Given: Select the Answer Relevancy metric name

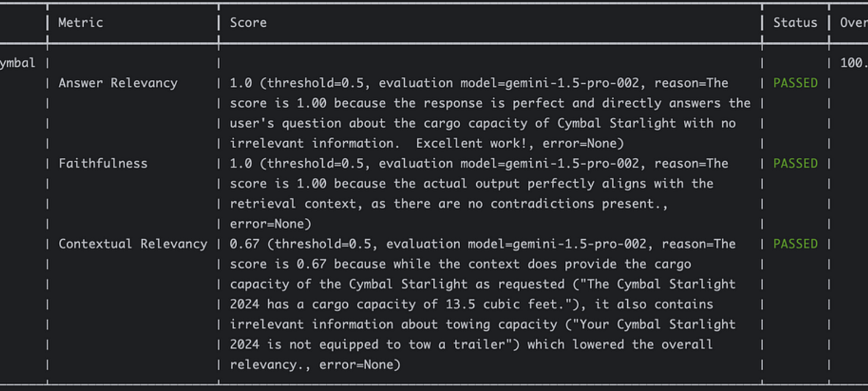Looking at the screenshot, I should pos(118,83).
